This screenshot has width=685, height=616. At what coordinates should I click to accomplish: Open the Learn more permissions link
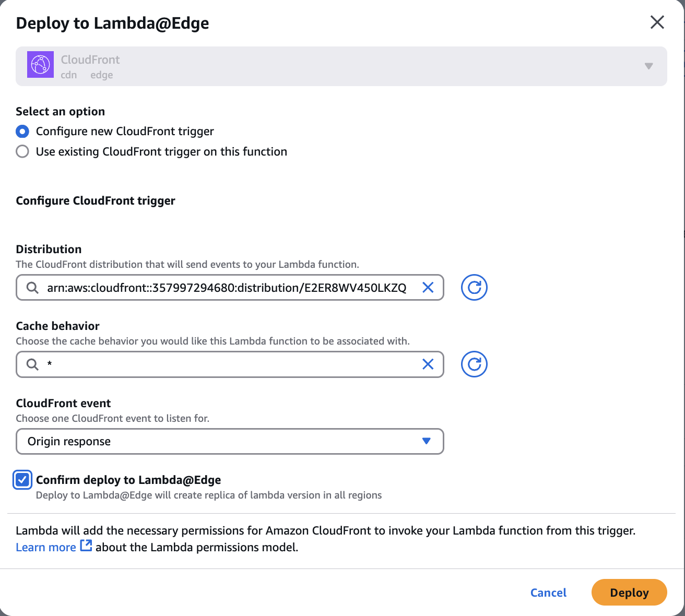pos(46,547)
